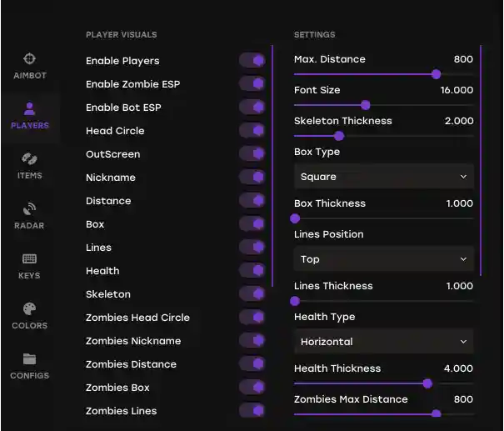The image size is (504, 431).
Task: Open the Health Type dropdown showing Horizontal
Action: click(384, 341)
